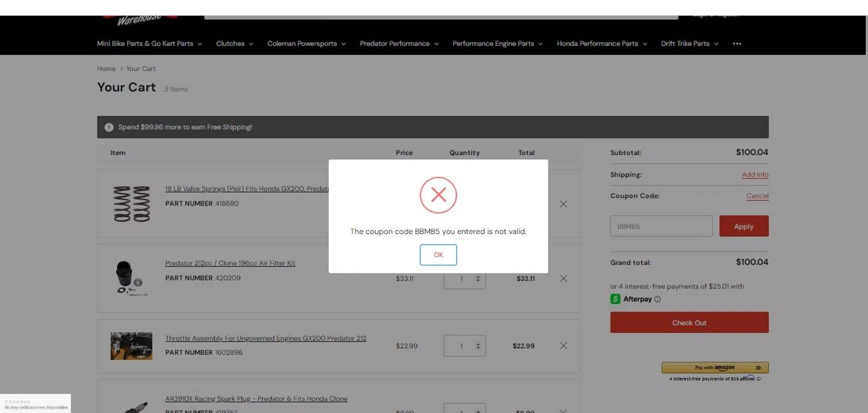This screenshot has width=868, height=413.
Task: Expand chevron next to Honda Performance Parts
Action: 645,44
